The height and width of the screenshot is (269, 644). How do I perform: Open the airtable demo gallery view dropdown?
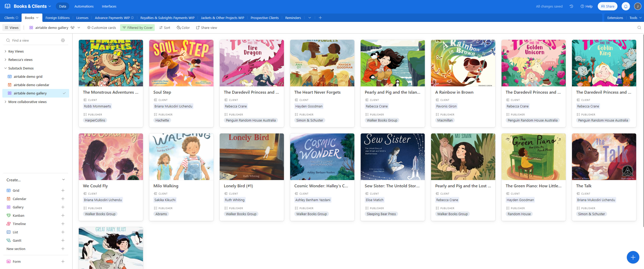click(79, 28)
